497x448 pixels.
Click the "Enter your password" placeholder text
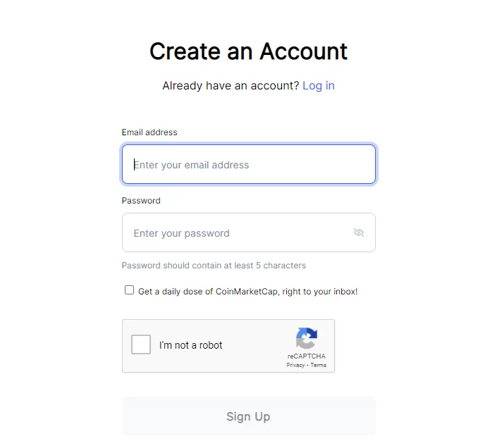point(181,233)
